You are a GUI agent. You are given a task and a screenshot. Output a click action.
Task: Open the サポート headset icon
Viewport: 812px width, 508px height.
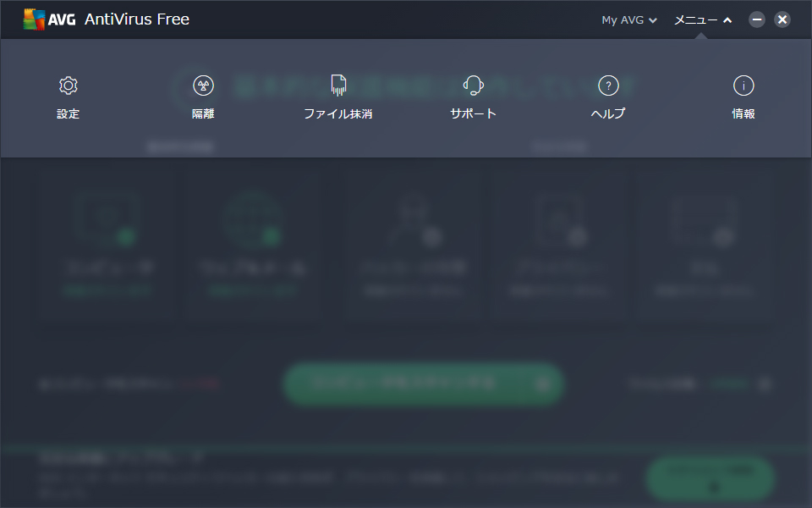tap(474, 86)
